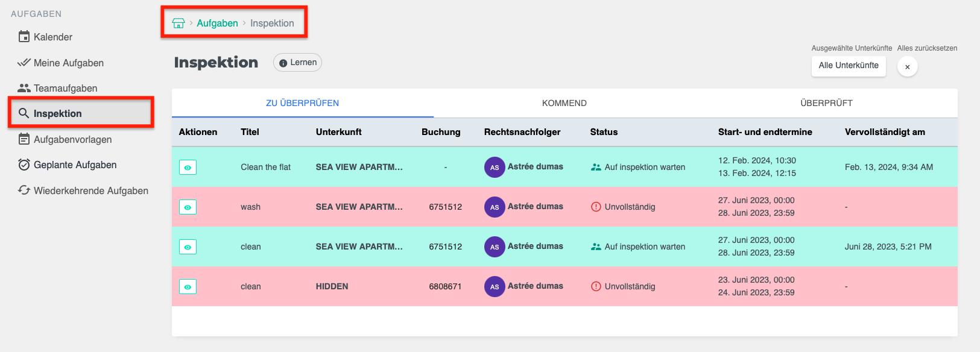
Task: Click the Clean the flat title cell
Action: coord(265,167)
